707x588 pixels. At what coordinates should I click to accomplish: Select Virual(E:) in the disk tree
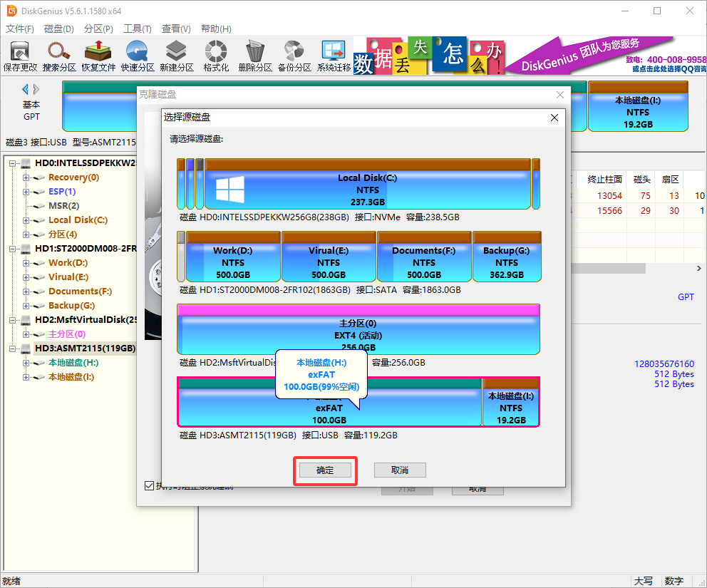[x=68, y=277]
